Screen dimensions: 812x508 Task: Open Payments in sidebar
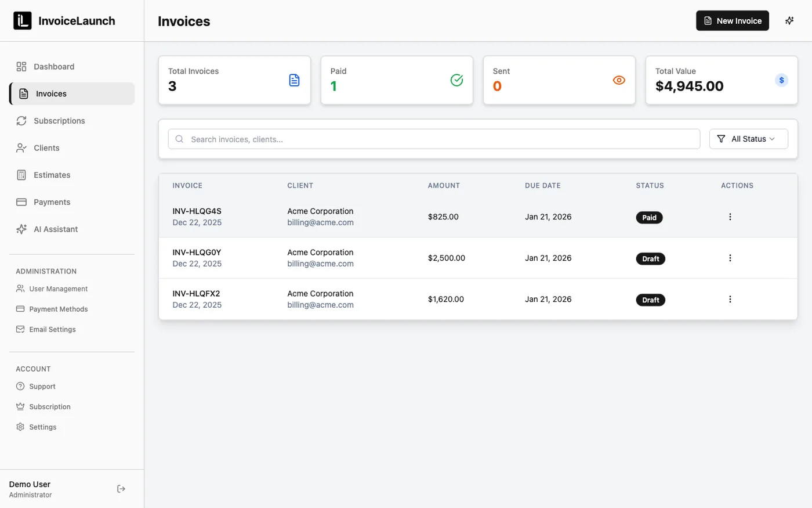pyautogui.click(x=72, y=202)
